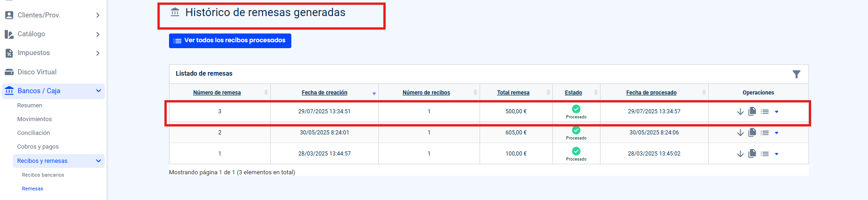Open Disco Virtual from the sidebar
The width and height of the screenshot is (868, 200).
click(x=37, y=72)
